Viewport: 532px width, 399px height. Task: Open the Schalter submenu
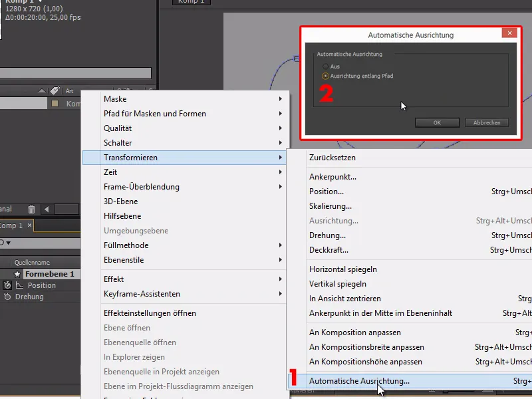[x=185, y=142]
